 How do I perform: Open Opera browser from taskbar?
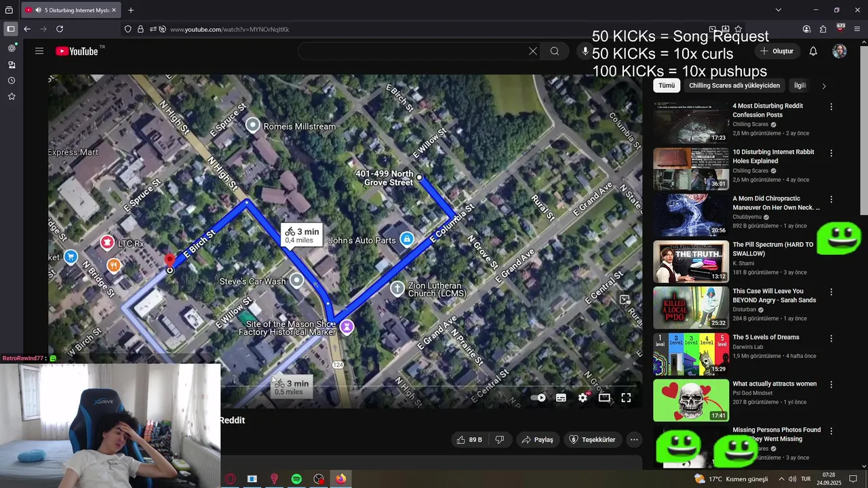(231, 479)
